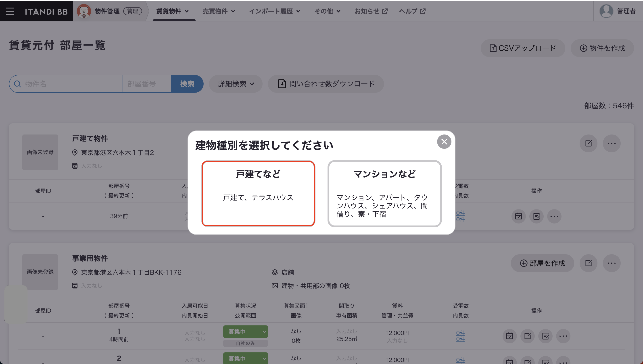Click 自社のみ badge for room 1
The height and width of the screenshot is (364, 643).
coord(245,343)
